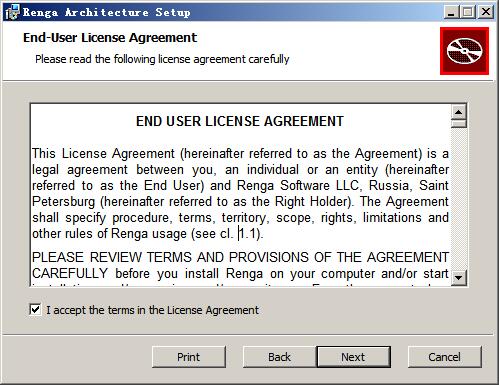Viewport: 499px width, 385px height.
Task: Click the grayed maximize window button
Action: click(468, 13)
